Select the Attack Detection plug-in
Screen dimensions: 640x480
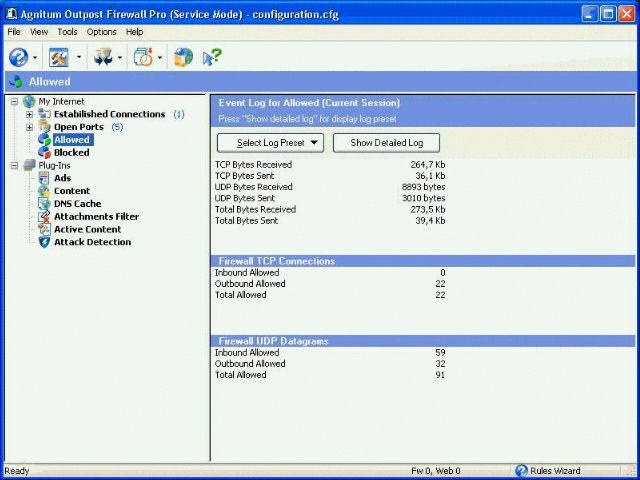point(92,242)
